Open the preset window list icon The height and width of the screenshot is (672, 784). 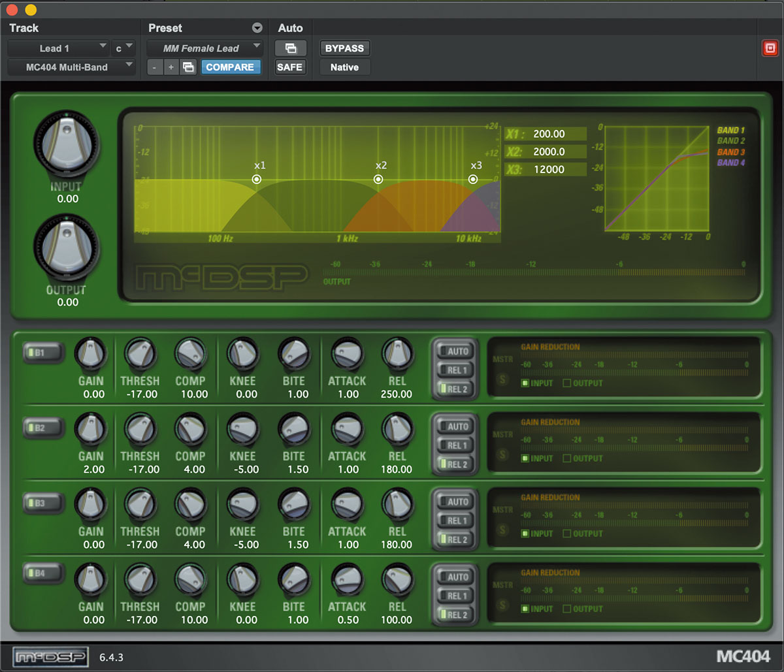click(x=188, y=67)
